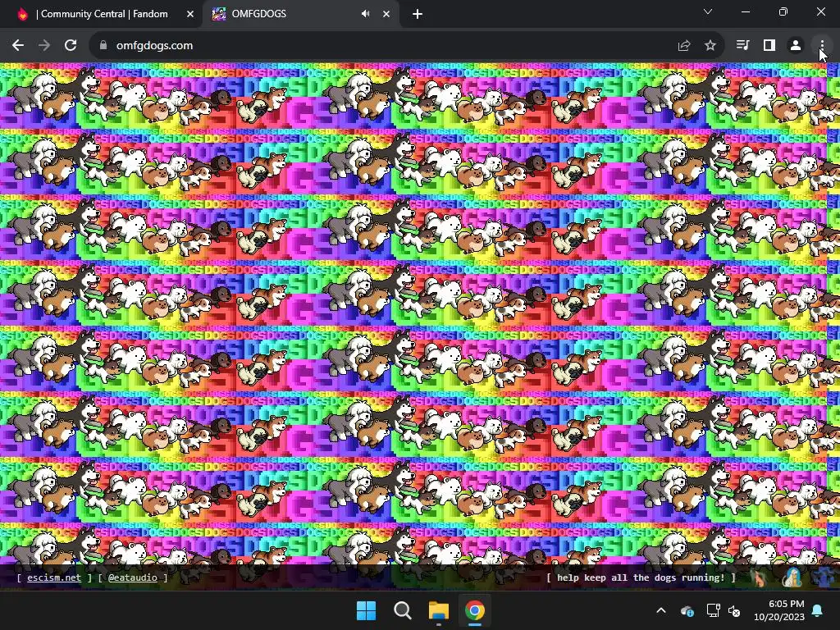Open a new browser tab
This screenshot has width=840, height=630.
pos(418,14)
